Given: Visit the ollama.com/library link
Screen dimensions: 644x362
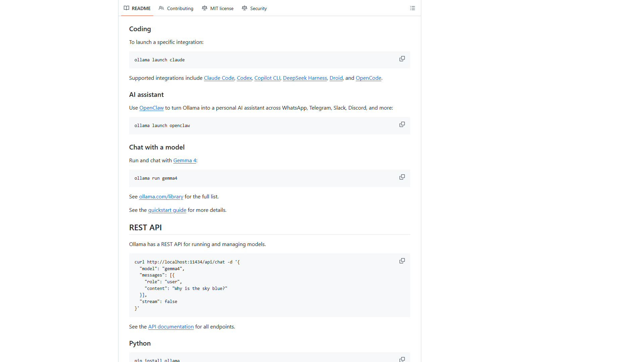Looking at the screenshot, I should (x=161, y=197).
